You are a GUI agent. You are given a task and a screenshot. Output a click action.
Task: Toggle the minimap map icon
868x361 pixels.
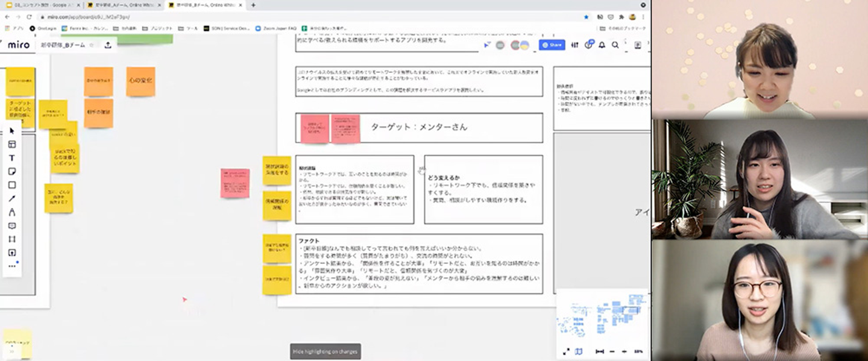pyautogui.click(x=579, y=351)
